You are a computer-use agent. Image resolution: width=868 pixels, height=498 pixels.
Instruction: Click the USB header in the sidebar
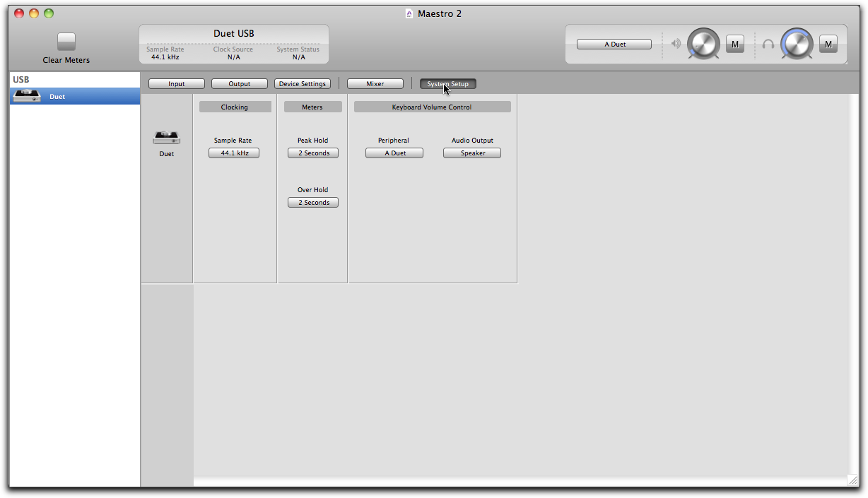pos(21,80)
